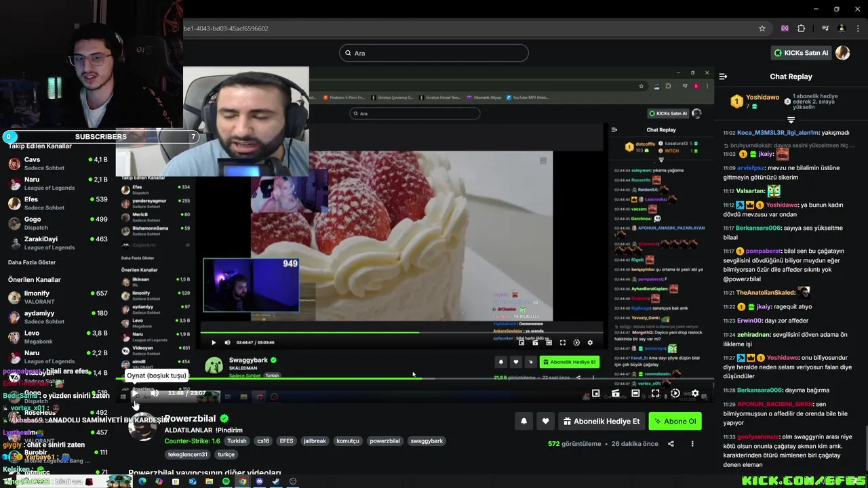Click Swaggybark name in embedded video
Screen dimensions: 868x488
point(248,360)
